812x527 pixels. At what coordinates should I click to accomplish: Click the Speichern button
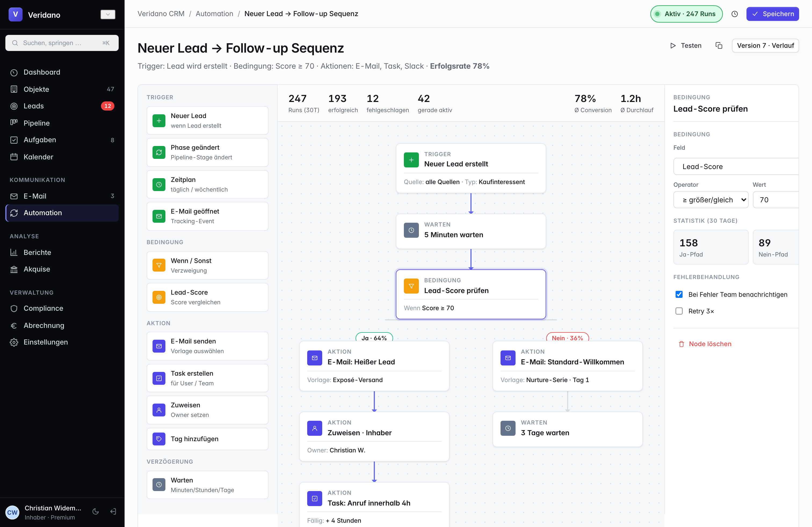pyautogui.click(x=773, y=14)
